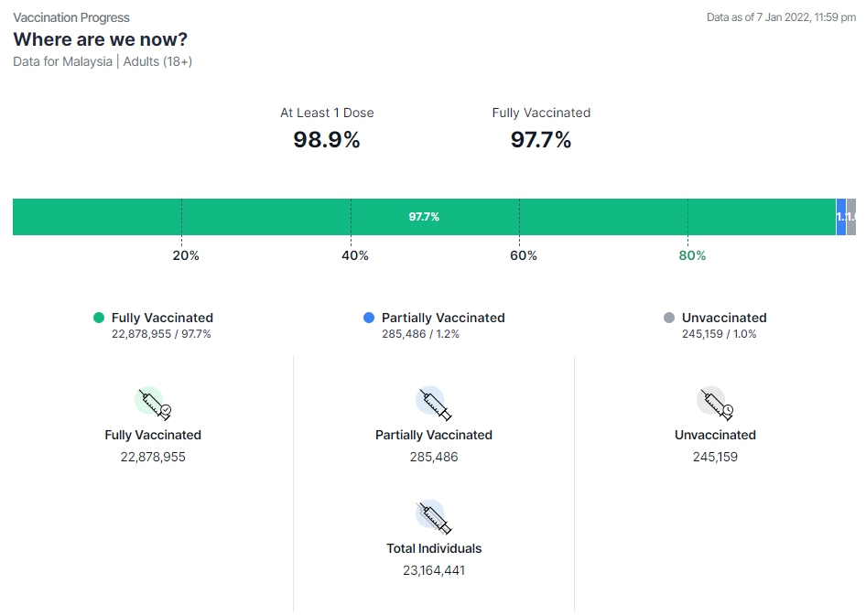This screenshot has height=616, width=866.
Task: Select the large 97.7% figure under the Fully Vaccinated heading
Action: [541, 140]
